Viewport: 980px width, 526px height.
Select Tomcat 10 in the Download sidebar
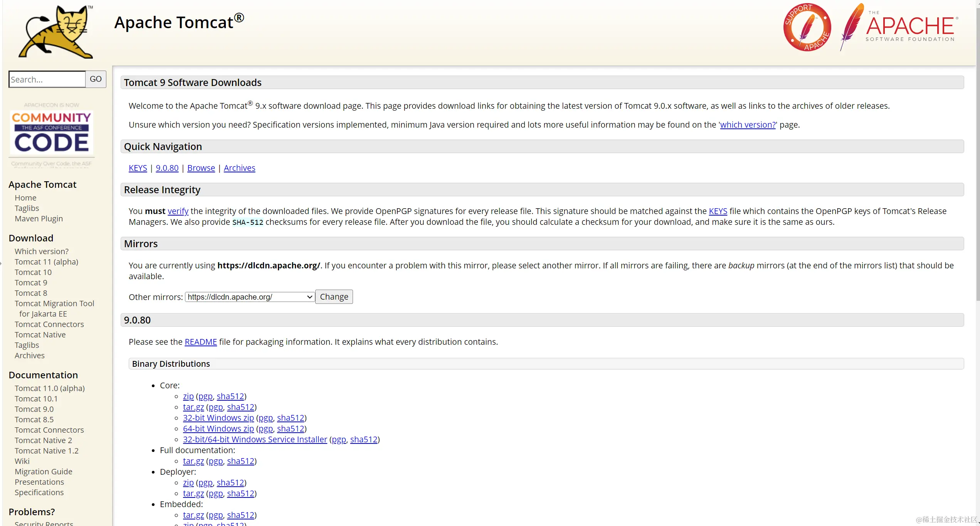pyautogui.click(x=33, y=272)
